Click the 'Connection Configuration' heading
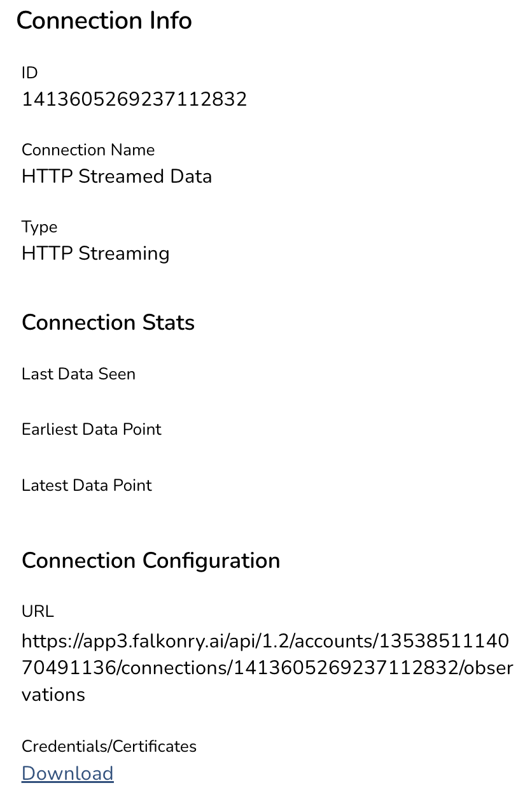 (151, 560)
